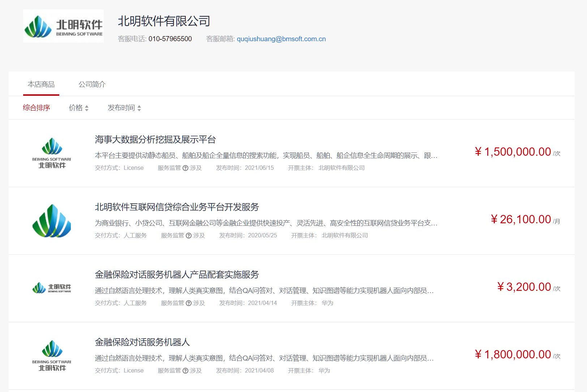
Task: Sort by 价格 using its arrow icon
Action: click(87, 108)
